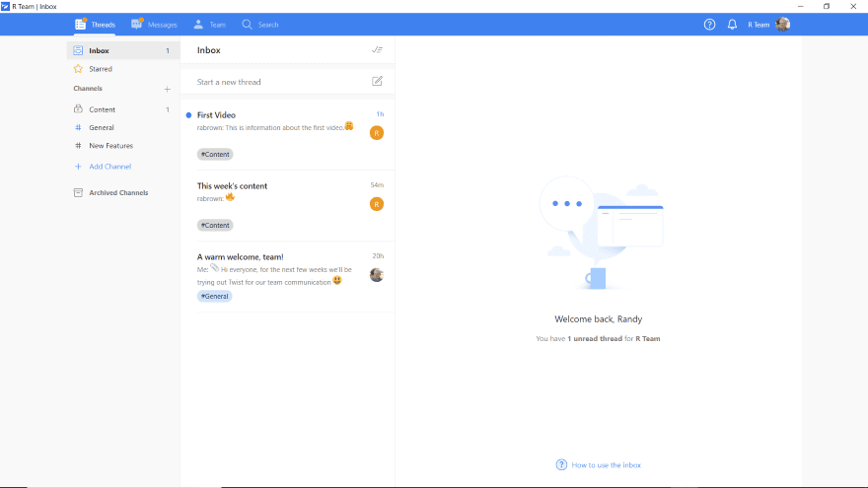This screenshot has width=868, height=488.
Task: Open This week's content thread
Action: [288, 206]
